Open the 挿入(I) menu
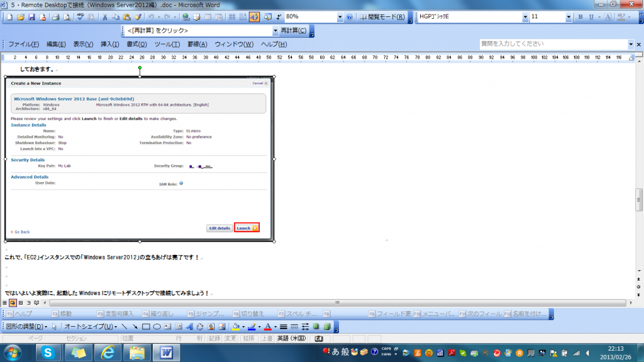644x362 pixels. [109, 45]
